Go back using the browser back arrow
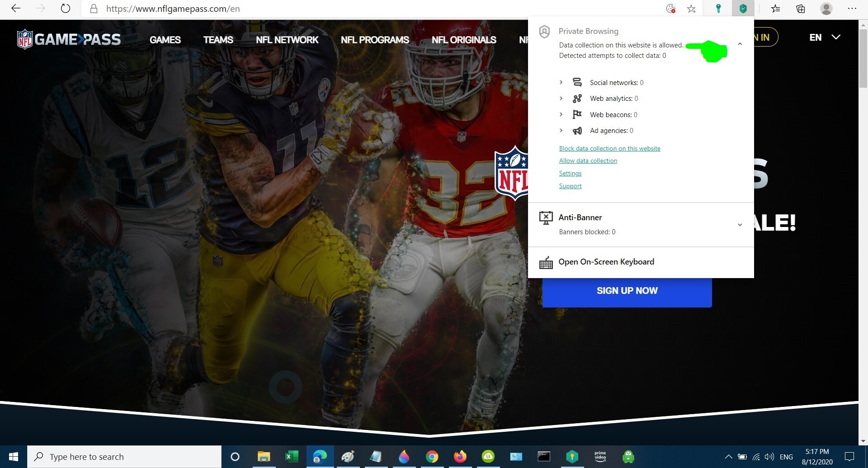The height and width of the screenshot is (468, 868). click(x=16, y=9)
